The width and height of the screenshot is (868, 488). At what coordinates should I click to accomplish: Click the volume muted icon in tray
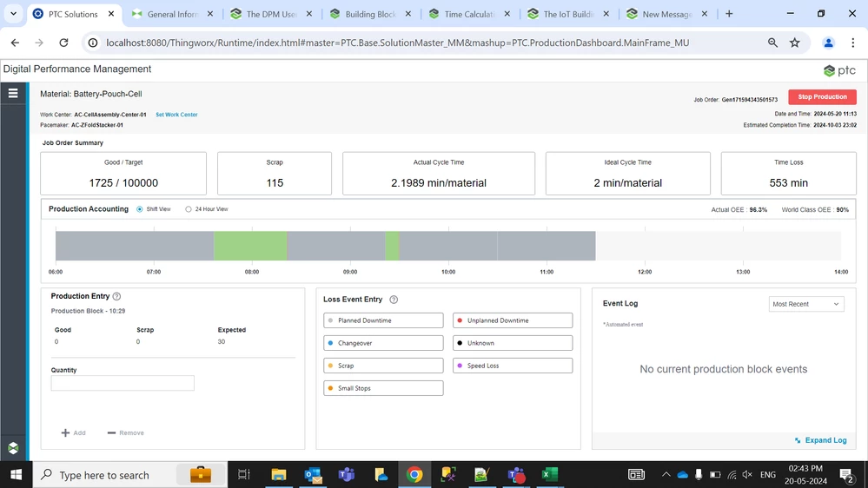tap(747, 475)
